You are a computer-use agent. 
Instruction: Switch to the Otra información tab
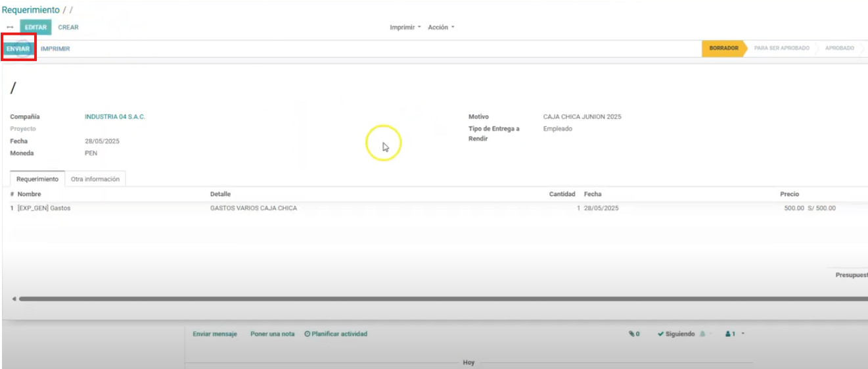point(95,179)
